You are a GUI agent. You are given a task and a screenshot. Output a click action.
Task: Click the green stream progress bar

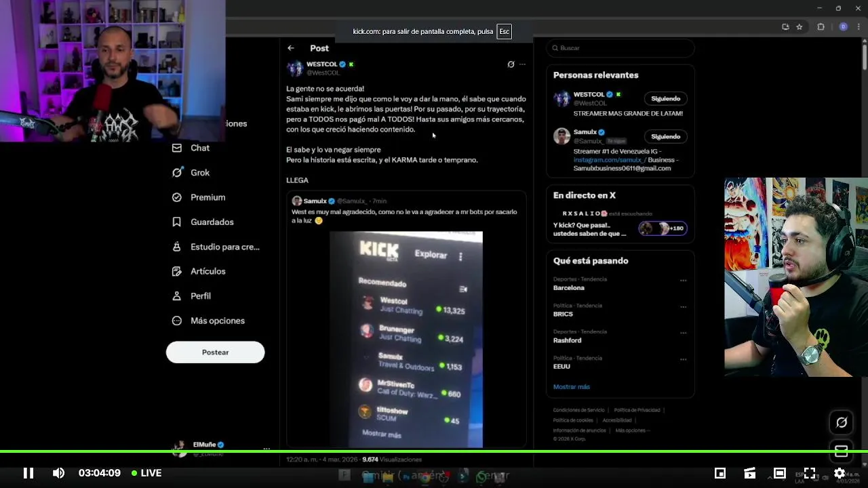click(434, 451)
